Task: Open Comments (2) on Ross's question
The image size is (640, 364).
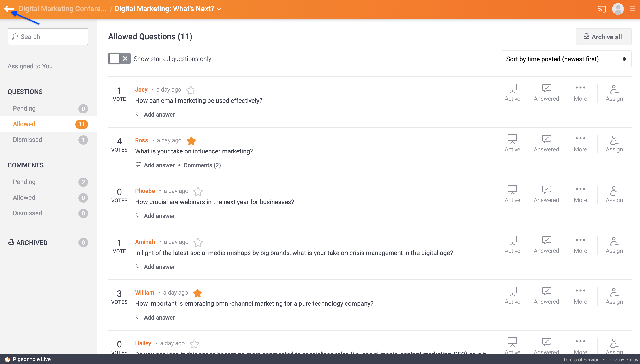Action: [202, 165]
